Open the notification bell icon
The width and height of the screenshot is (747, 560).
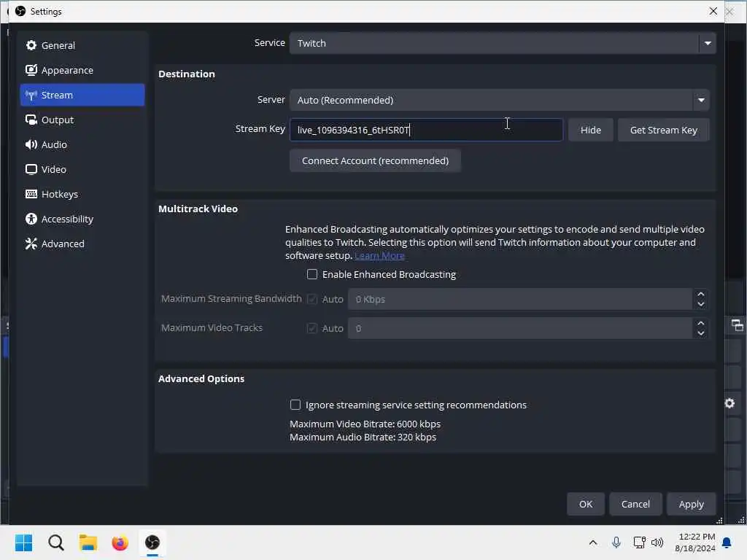(727, 542)
